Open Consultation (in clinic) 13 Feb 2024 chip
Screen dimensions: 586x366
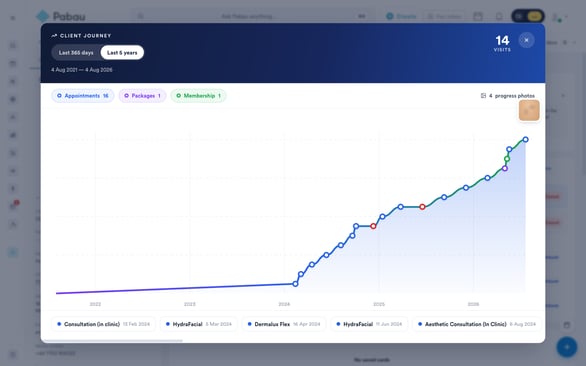click(103, 324)
